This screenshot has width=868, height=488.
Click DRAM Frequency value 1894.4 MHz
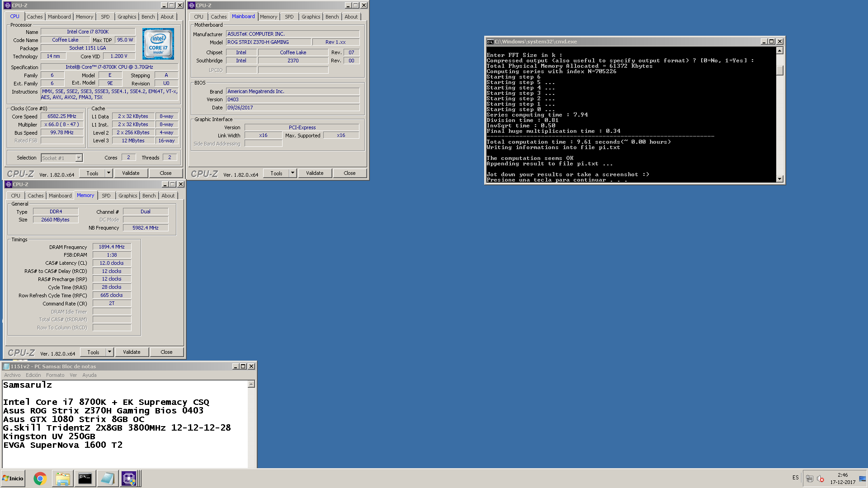[112, 247]
